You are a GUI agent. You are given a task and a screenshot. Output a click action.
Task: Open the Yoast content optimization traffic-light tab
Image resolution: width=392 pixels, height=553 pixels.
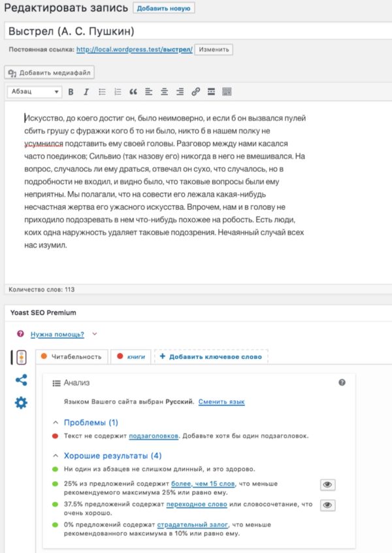pyautogui.click(x=21, y=358)
